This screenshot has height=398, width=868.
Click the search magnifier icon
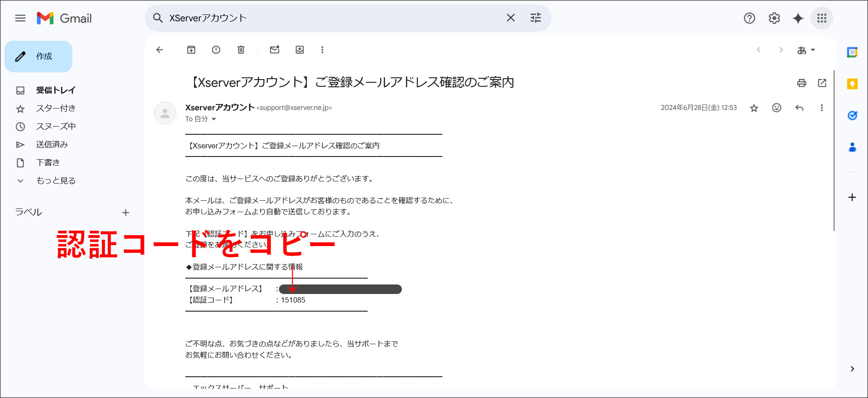coord(158,18)
